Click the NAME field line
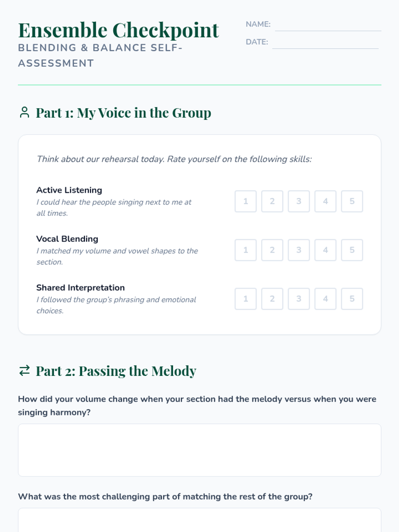 point(328,26)
